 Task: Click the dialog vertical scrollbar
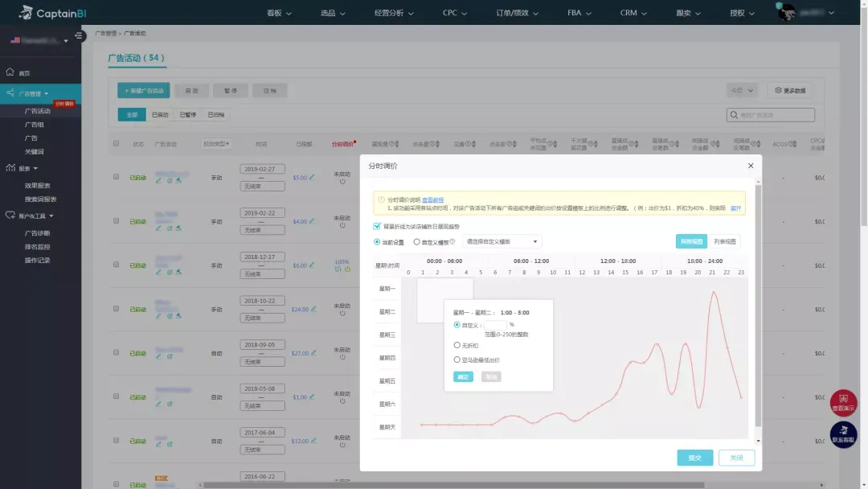coord(758,305)
